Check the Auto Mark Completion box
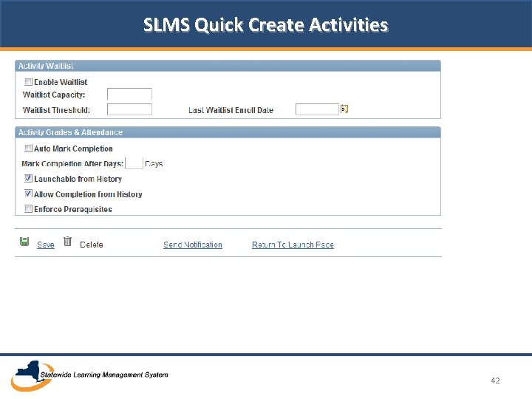The image size is (532, 399). tap(28, 149)
